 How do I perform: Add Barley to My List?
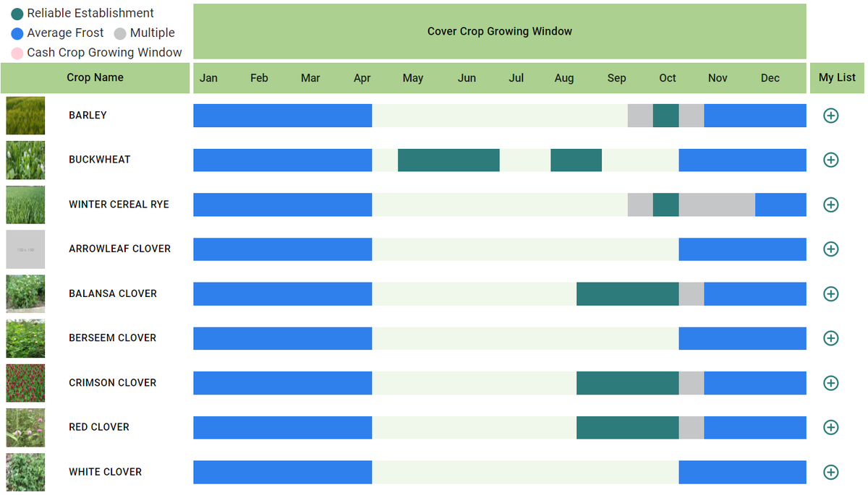[830, 115]
